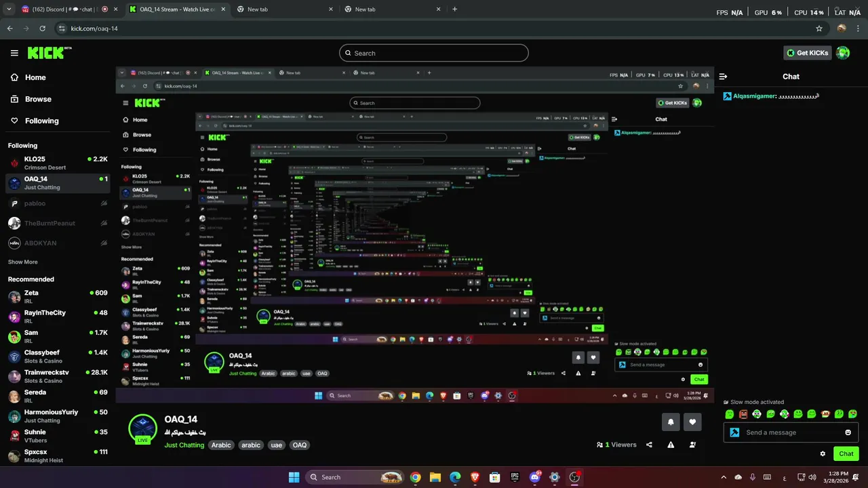Open the Chrome tab search dropdown arrow

point(9,9)
